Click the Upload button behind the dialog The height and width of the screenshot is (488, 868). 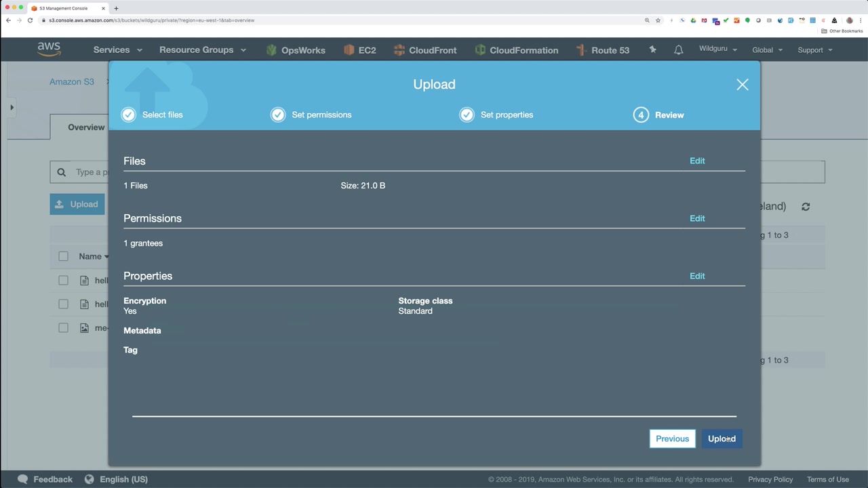(x=77, y=204)
